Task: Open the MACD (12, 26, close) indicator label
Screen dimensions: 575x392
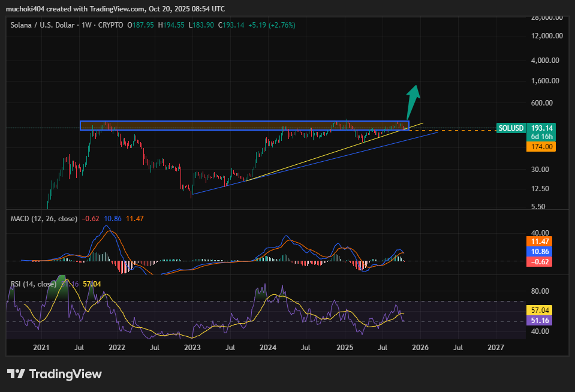Action: tap(44, 219)
